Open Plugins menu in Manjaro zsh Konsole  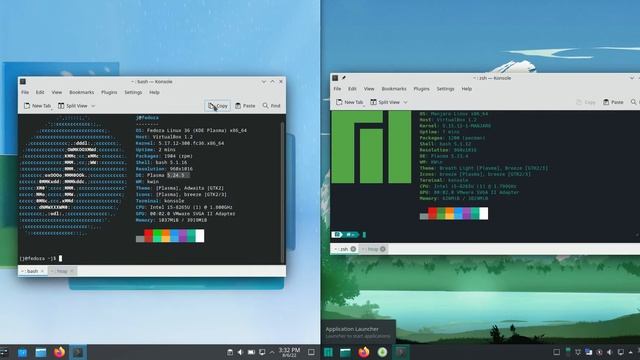pos(421,89)
